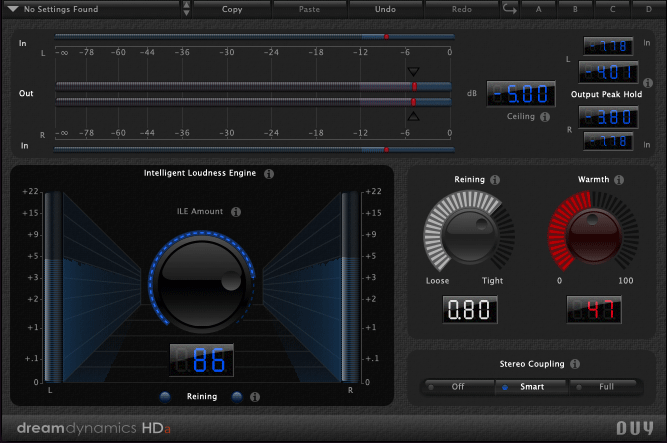Image resolution: width=667 pixels, height=443 pixels.
Task: Click the L output peak hold -4.01 display
Action: coord(608,72)
